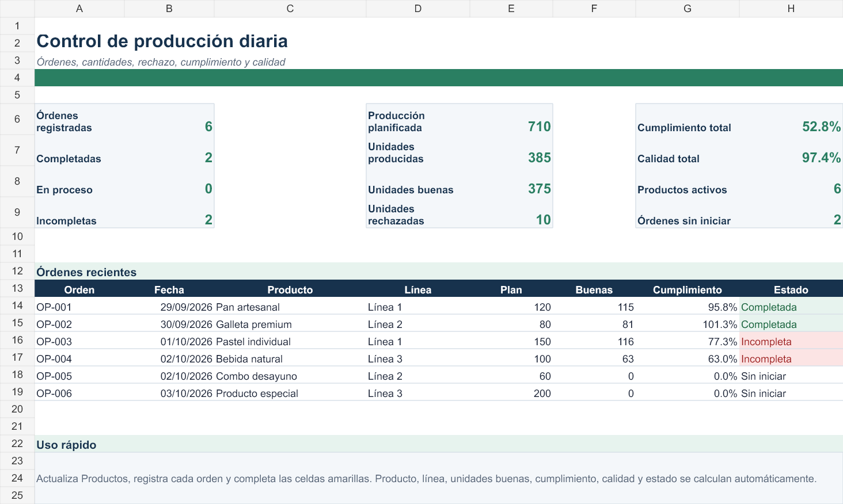Click subtitle 'Órdenes, cantidades, rechazo, cumplimiento y calidad'
843x504 pixels.
click(161, 62)
